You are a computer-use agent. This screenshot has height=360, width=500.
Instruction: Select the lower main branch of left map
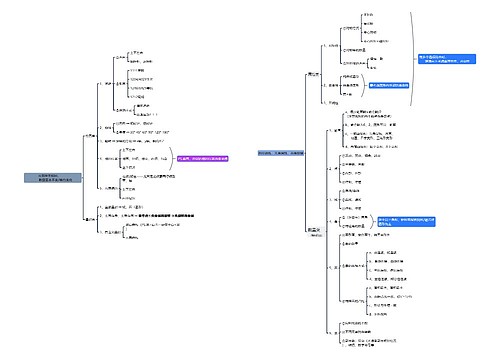pos(90,219)
